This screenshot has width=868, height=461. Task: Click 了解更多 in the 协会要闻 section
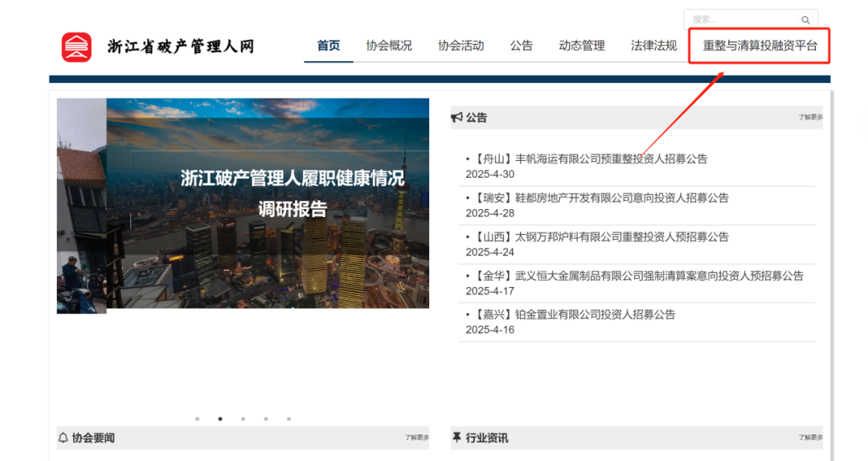[417, 437]
